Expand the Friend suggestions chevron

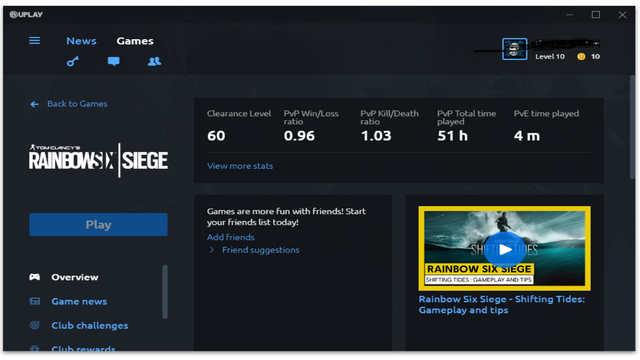point(211,250)
